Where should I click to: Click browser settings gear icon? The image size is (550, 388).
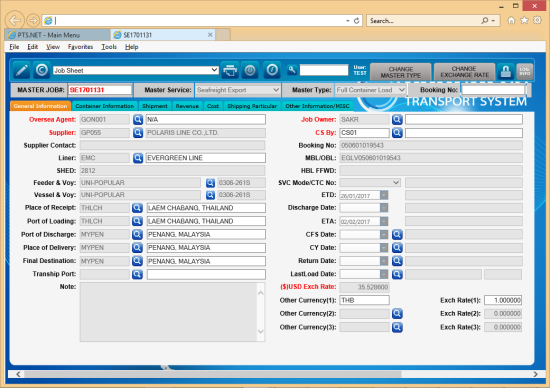pyautogui.click(x=537, y=20)
